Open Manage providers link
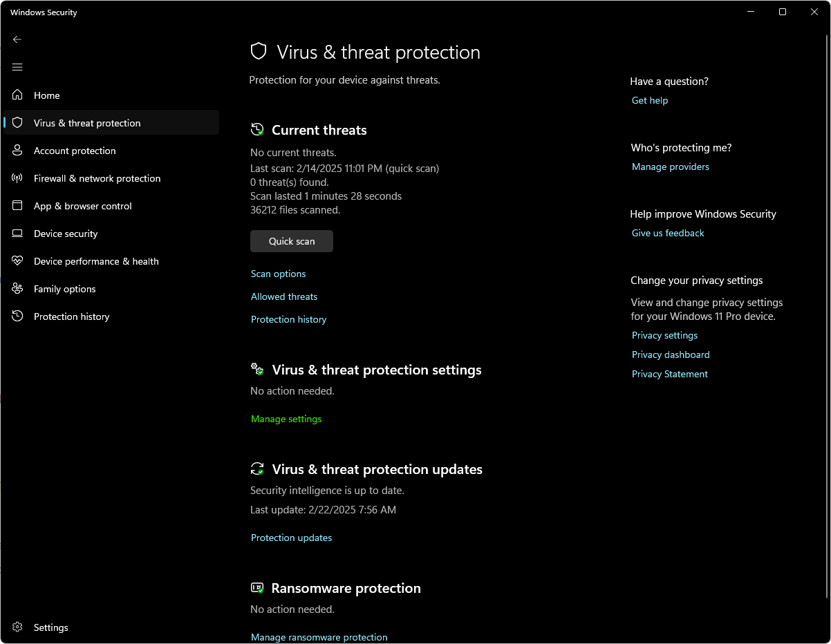Image resolution: width=831 pixels, height=644 pixels. pyautogui.click(x=671, y=167)
